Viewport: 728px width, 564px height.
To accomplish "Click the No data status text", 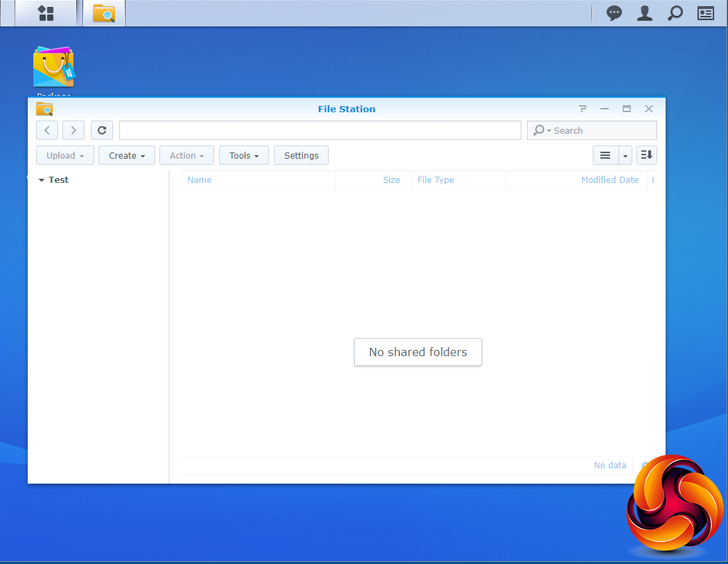I will (610, 465).
